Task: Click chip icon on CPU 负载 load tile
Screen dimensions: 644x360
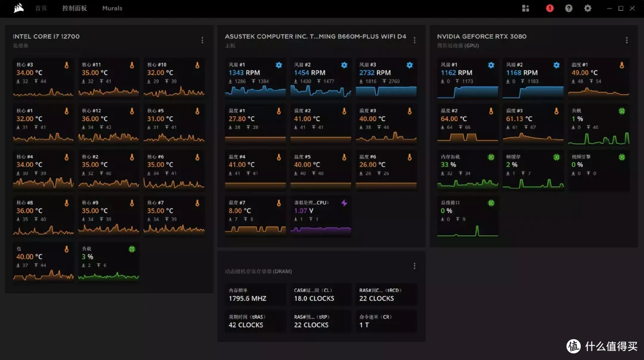Action: (132, 249)
